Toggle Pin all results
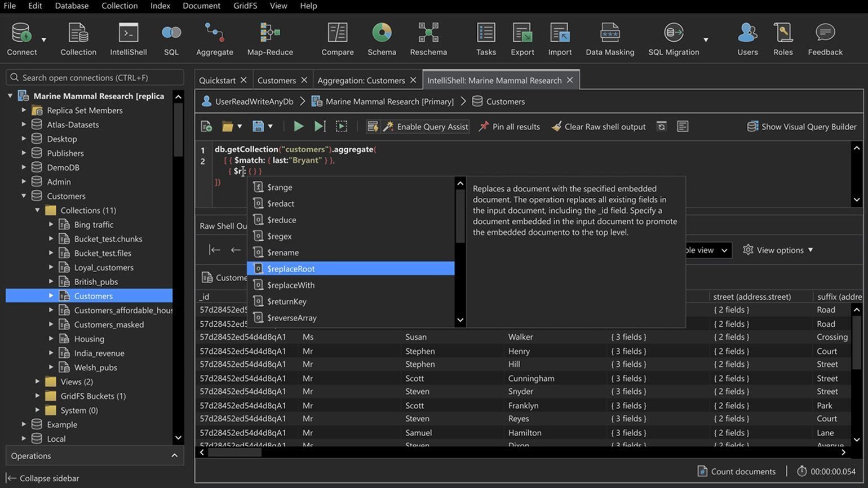This screenshot has height=488, width=868. pyautogui.click(x=509, y=127)
